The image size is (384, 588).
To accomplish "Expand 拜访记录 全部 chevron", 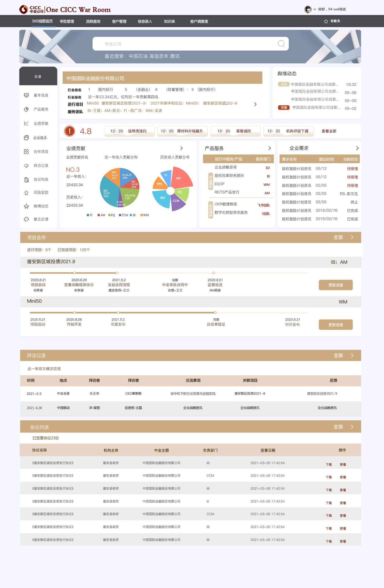I will point(352,356).
